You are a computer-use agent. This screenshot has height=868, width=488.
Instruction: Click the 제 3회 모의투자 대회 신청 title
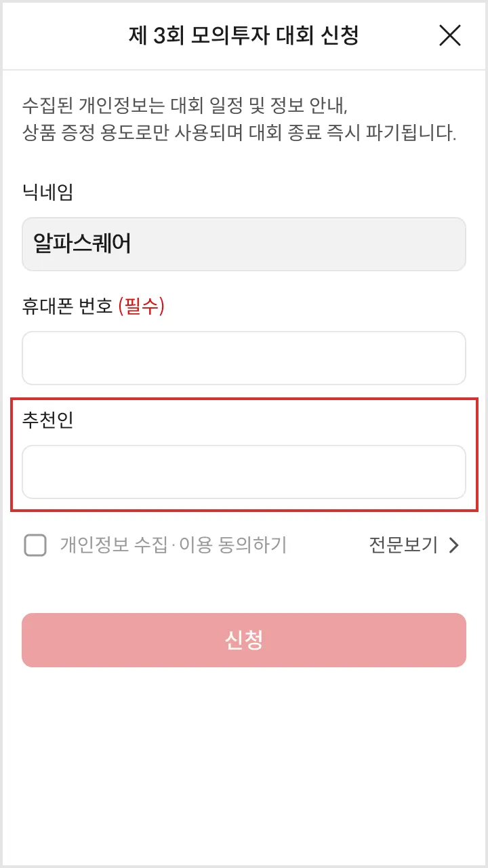[x=244, y=35]
